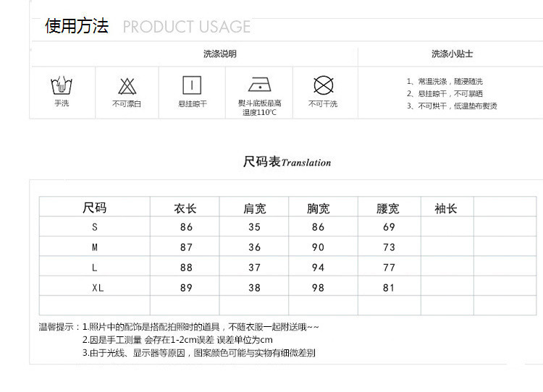The image size is (543, 392).
Task: Click 胸宽 value 98 in XL row
Action: click(x=319, y=288)
